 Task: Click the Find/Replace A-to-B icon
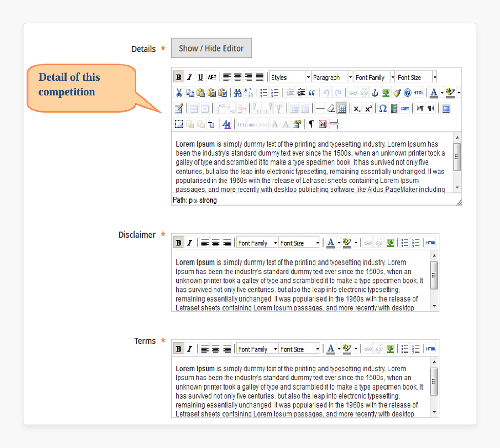[248, 93]
